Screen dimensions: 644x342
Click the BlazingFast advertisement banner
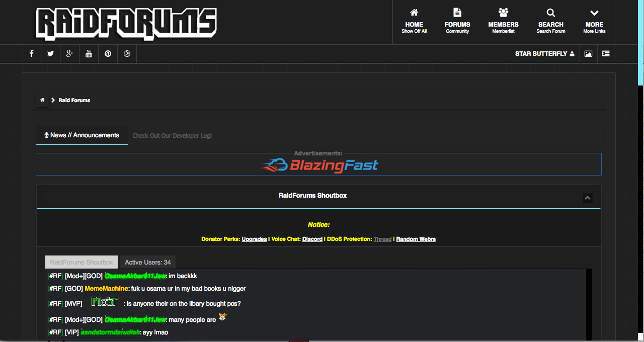pyautogui.click(x=319, y=165)
